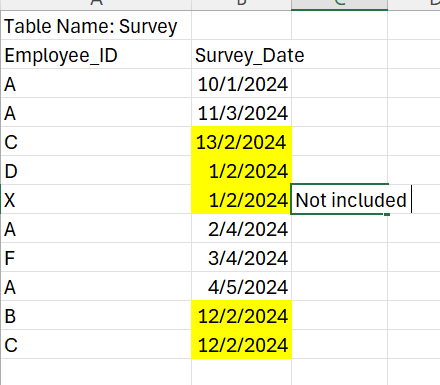Select the cell with date 3/4/2024
440x385 pixels.
242,257
